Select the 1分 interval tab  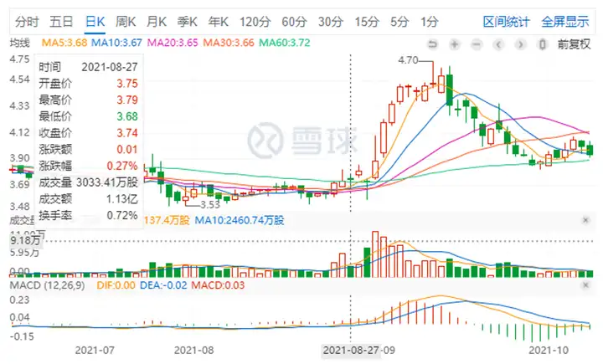[x=429, y=22]
